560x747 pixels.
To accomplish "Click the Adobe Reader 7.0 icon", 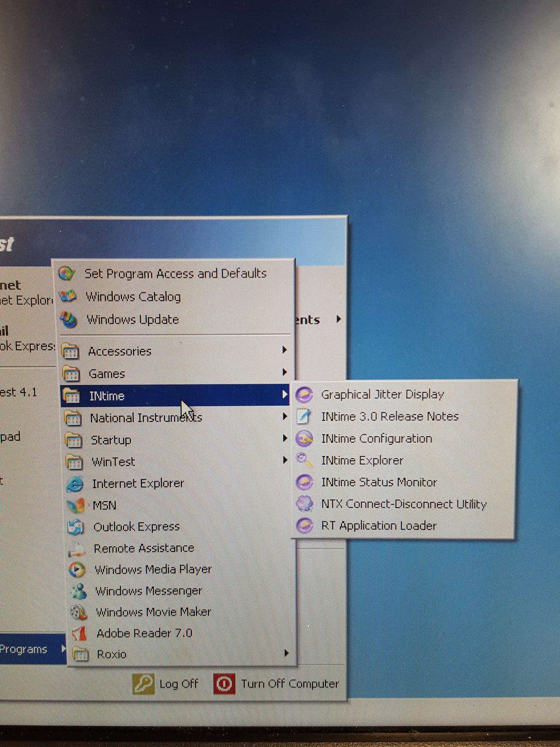I will tap(80, 633).
